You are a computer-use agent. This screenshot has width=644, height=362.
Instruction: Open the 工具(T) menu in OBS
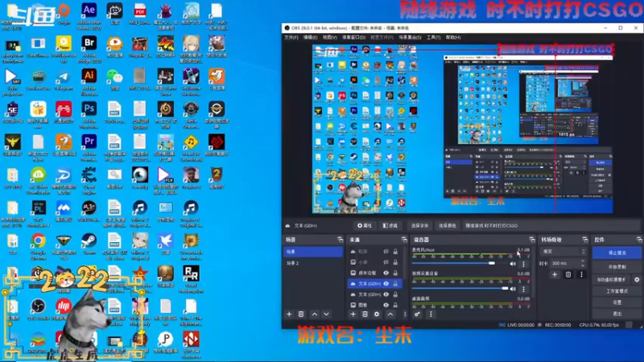point(433,37)
